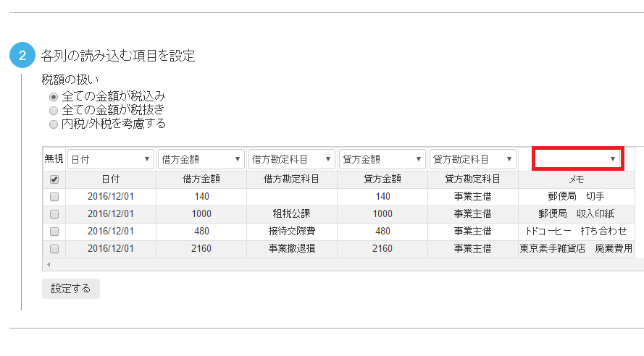644x356 pixels.
Task: Click the memo 郵便局 切手
Action: [x=576, y=197]
